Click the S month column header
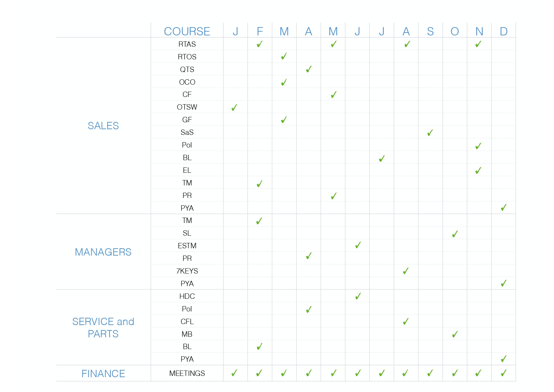554x392 pixels. tap(430, 31)
